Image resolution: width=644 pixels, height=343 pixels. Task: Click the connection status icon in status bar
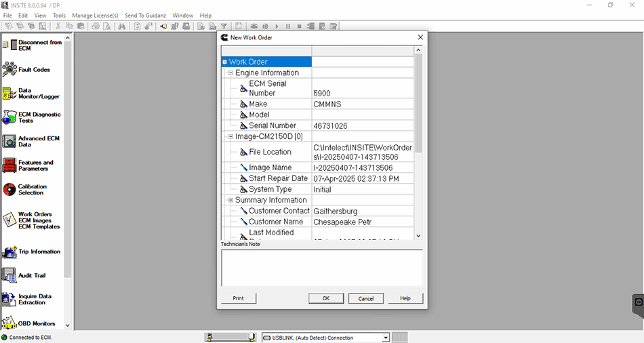pos(5,338)
